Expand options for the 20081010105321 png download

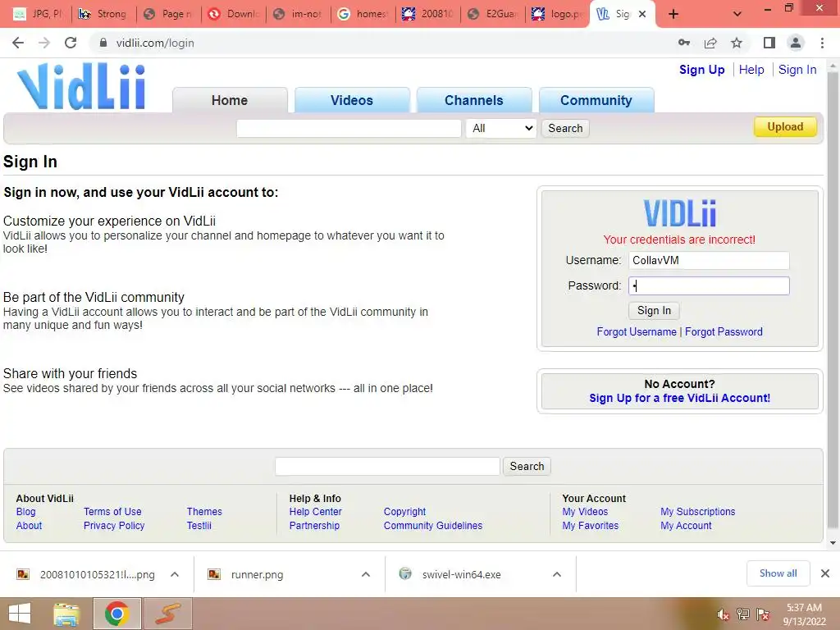[175, 574]
